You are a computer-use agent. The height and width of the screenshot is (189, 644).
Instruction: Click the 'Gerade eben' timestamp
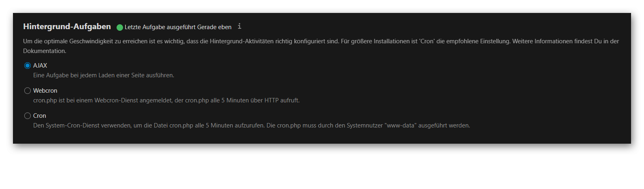215,27
